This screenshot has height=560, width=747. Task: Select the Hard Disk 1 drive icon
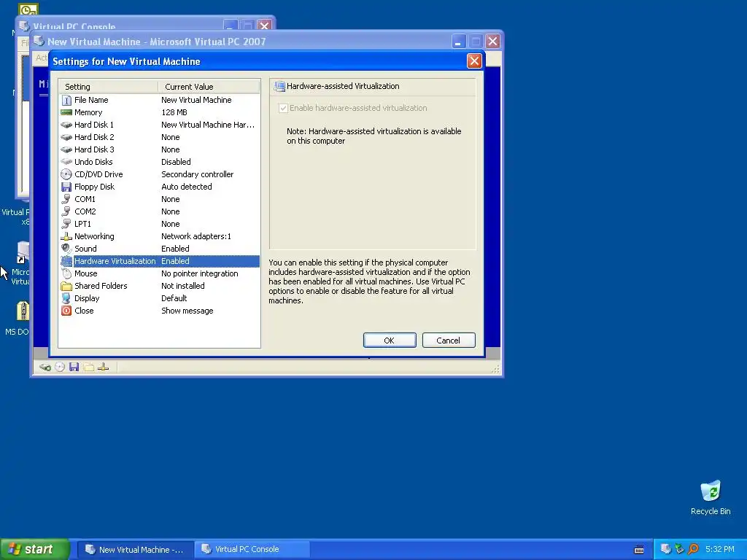tap(66, 125)
